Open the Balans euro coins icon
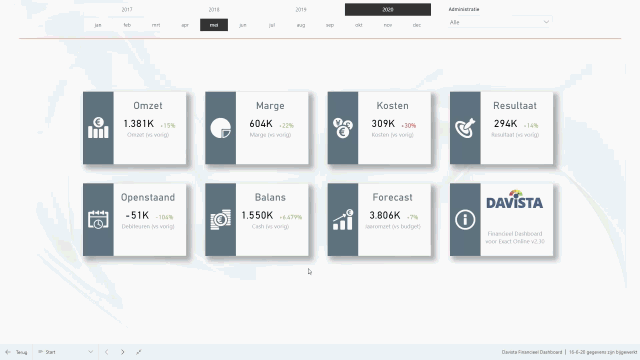 (220, 220)
